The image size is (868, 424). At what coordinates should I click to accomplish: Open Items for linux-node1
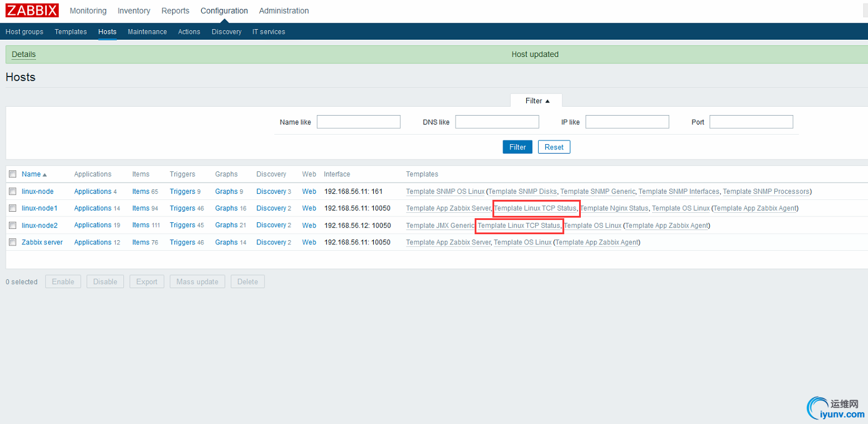click(141, 208)
